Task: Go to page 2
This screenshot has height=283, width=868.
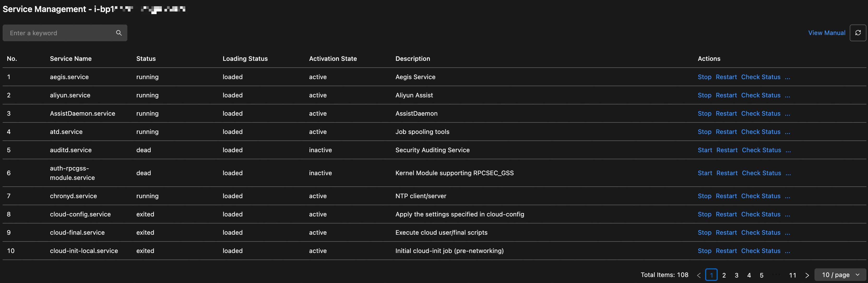Action: click(724, 275)
